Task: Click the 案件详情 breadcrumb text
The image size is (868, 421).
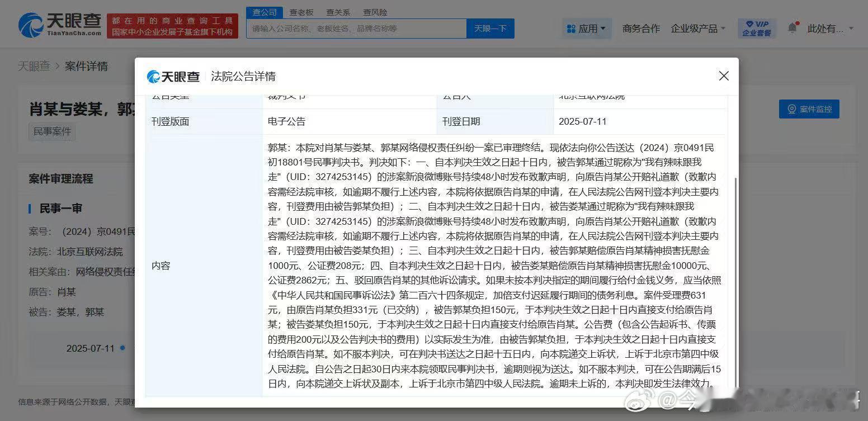Action: pos(86,66)
